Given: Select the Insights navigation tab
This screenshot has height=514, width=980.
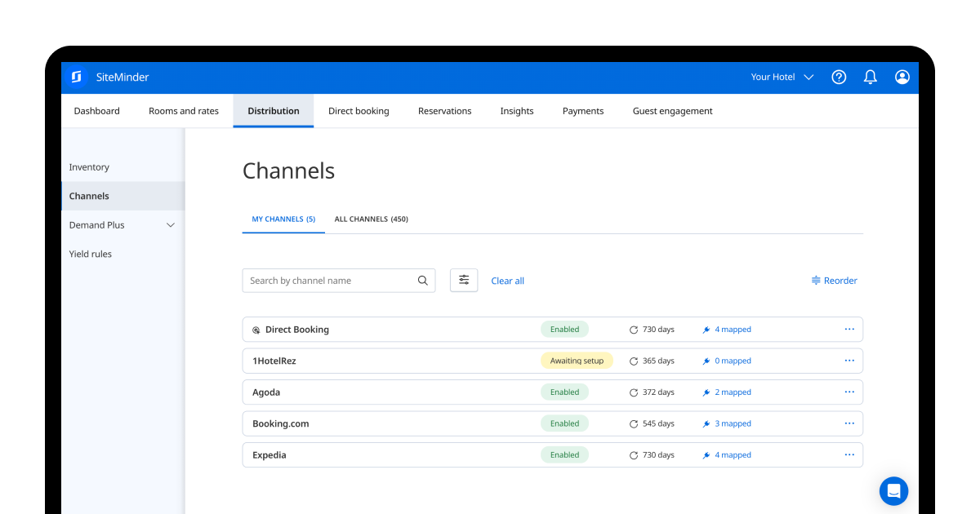Looking at the screenshot, I should [x=516, y=110].
